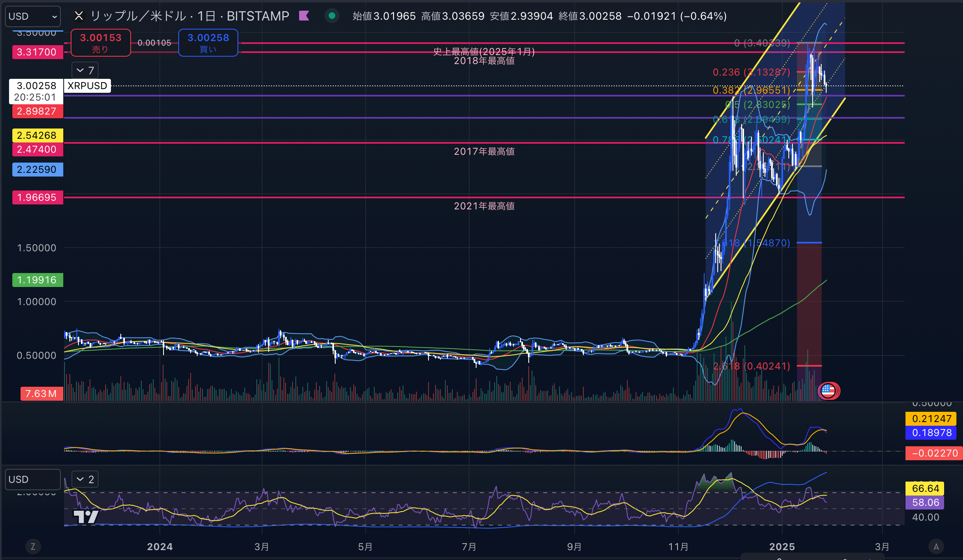Click the MACD signal label 0.18978

pos(931,433)
